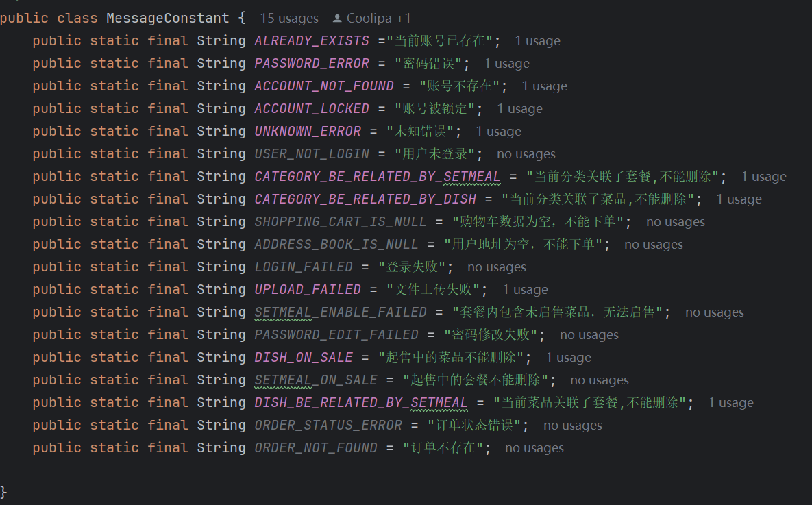Click the string "账号不存在"

[x=459, y=86]
